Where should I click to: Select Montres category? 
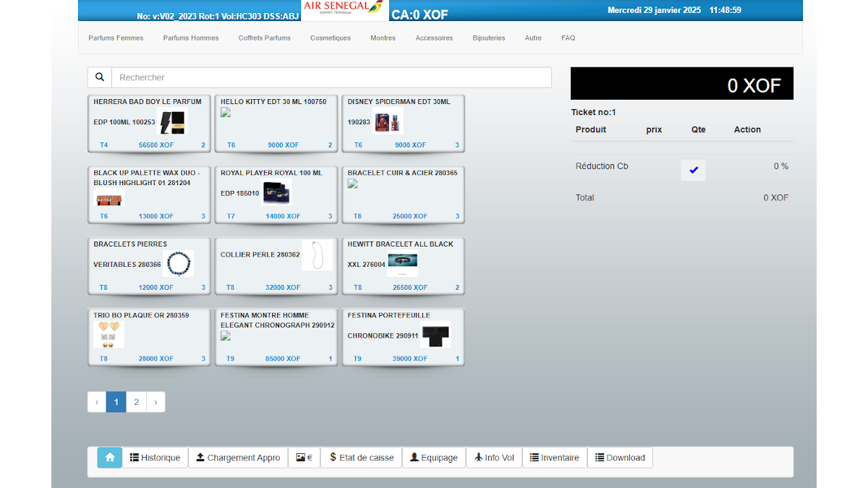383,38
